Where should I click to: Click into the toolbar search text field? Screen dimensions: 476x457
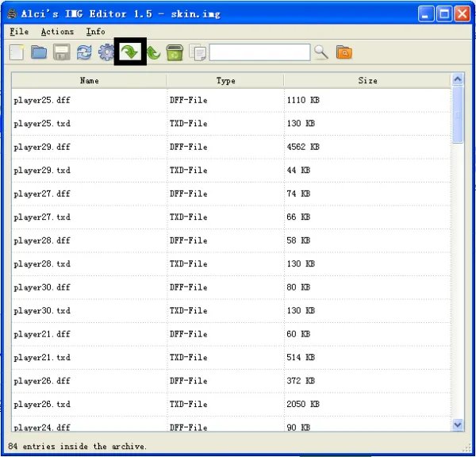point(259,52)
